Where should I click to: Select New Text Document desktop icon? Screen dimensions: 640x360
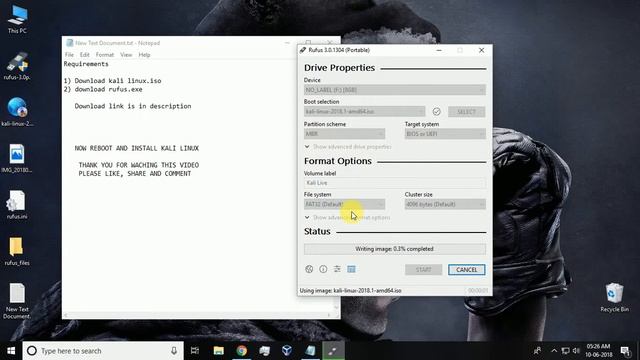pos(17,301)
